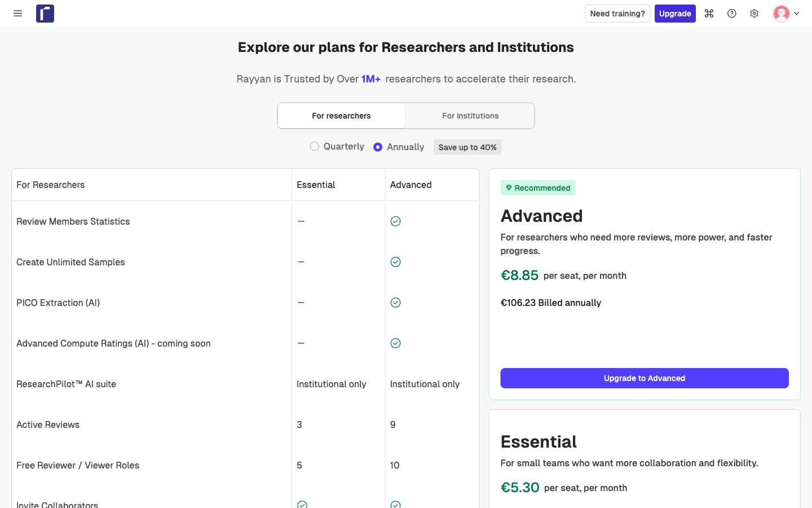
Task: Click the Essential dash for PICO Extraction (AI)
Action: pos(301,303)
